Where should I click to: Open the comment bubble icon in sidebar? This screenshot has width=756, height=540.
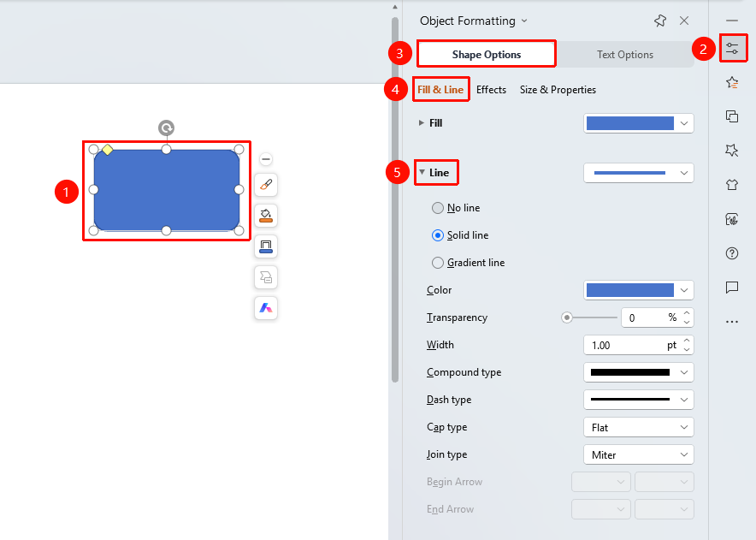pyautogui.click(x=732, y=288)
